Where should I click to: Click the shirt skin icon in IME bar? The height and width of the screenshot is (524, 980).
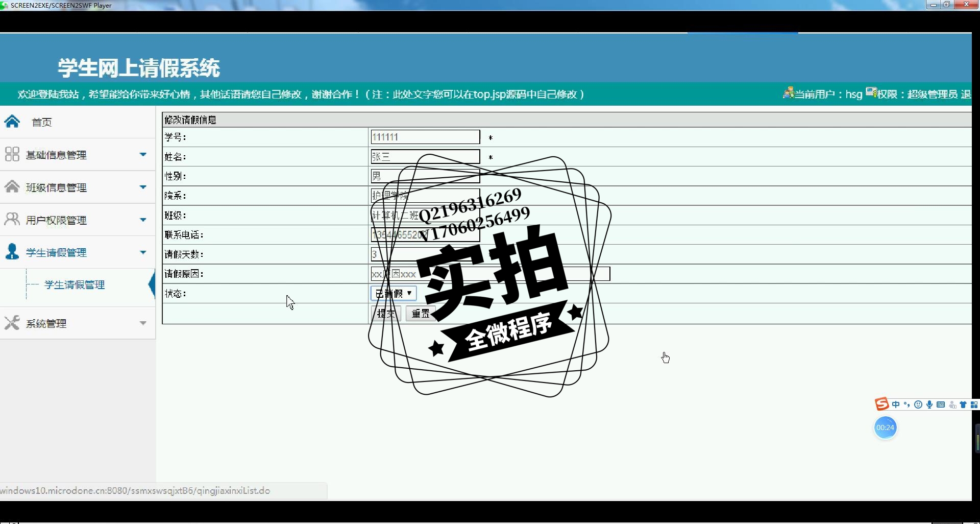[x=963, y=404]
